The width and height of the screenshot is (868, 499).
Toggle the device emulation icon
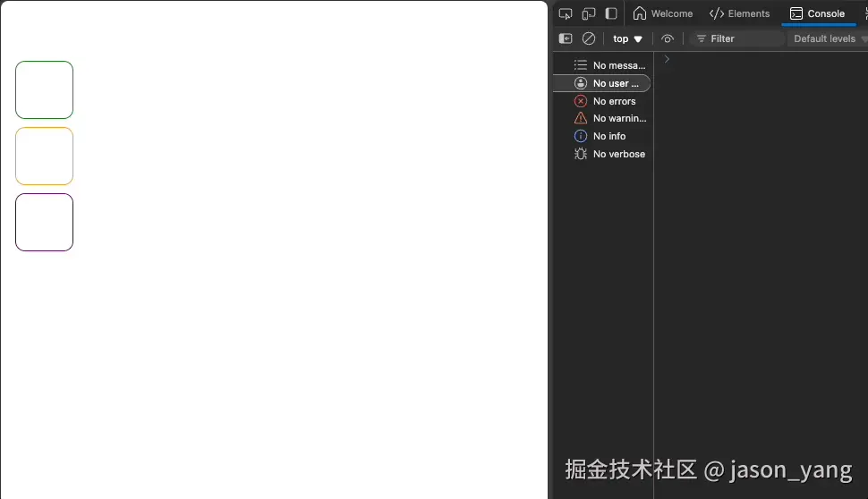(x=589, y=13)
